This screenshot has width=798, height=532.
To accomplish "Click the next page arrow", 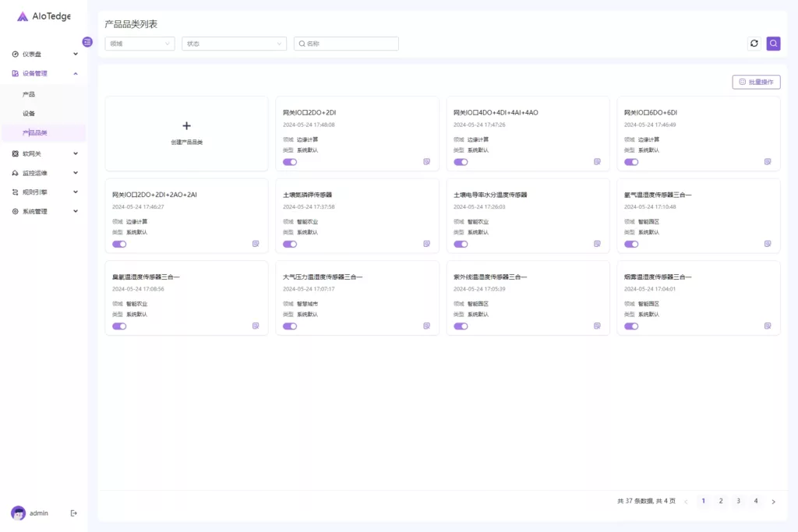I will tap(773, 502).
